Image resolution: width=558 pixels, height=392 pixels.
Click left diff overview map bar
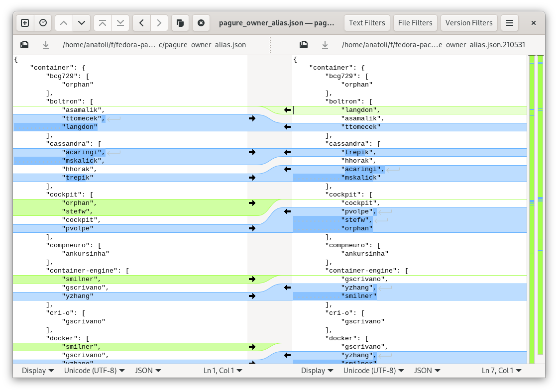(x=532, y=209)
